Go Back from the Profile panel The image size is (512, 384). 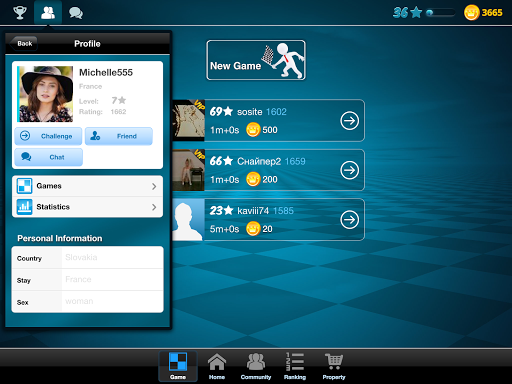coord(24,43)
